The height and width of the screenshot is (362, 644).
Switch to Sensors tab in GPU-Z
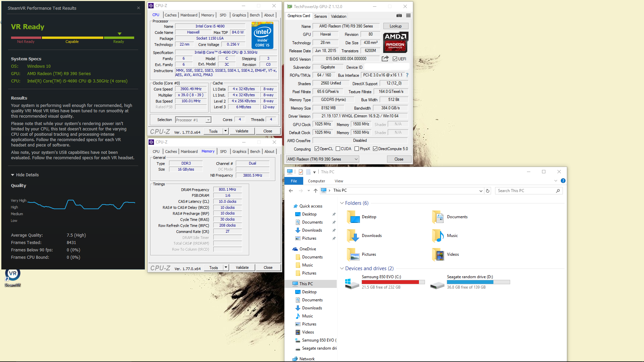[x=320, y=16]
